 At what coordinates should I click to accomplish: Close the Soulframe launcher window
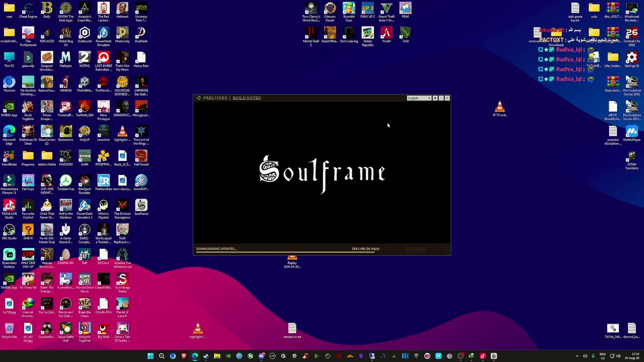coord(447,98)
